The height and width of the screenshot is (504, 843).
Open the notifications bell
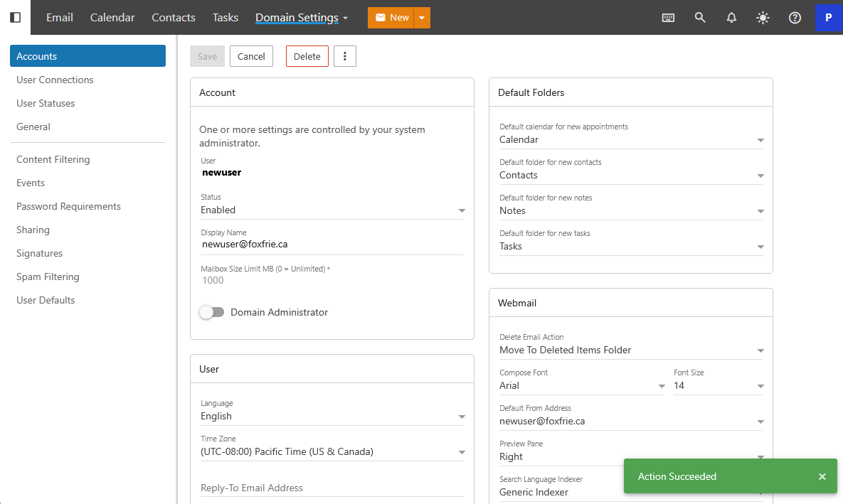click(731, 18)
